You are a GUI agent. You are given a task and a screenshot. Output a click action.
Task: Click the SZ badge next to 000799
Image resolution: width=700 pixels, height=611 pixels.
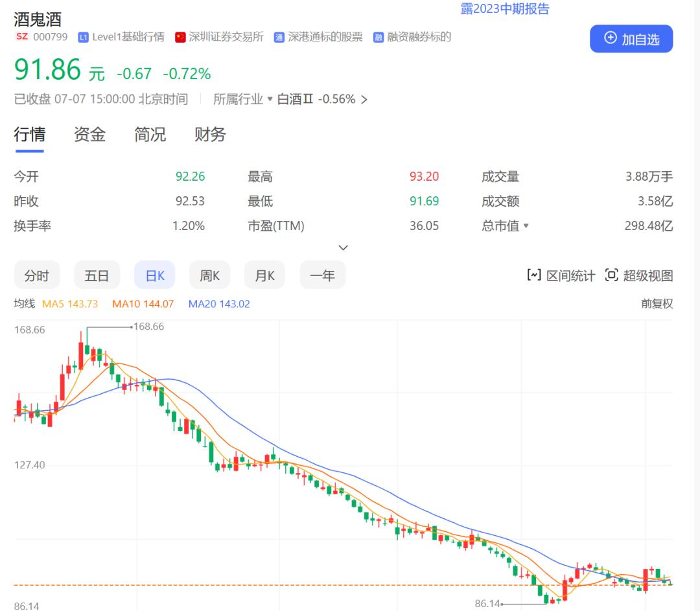[22, 37]
